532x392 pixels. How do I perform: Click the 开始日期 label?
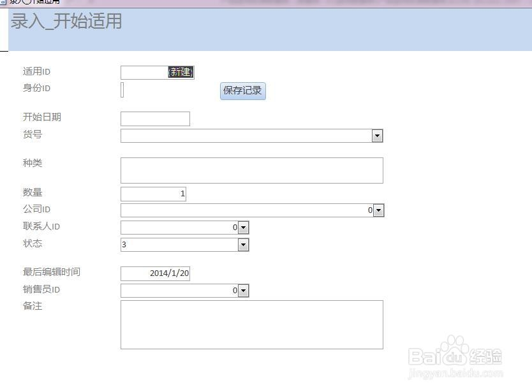[41, 117]
